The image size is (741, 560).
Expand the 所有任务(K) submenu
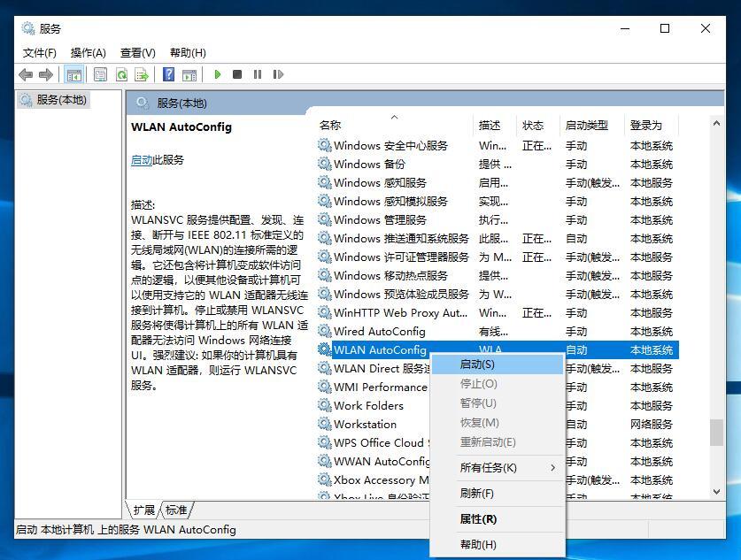click(496, 467)
